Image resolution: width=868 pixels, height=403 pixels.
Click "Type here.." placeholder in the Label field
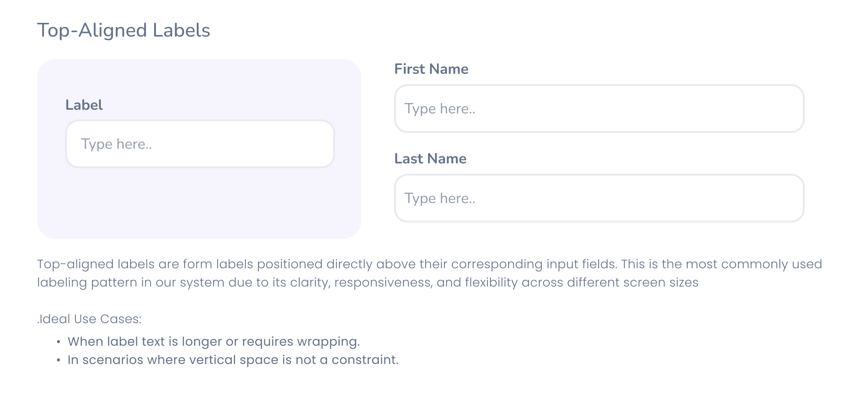pyautogui.click(x=116, y=144)
